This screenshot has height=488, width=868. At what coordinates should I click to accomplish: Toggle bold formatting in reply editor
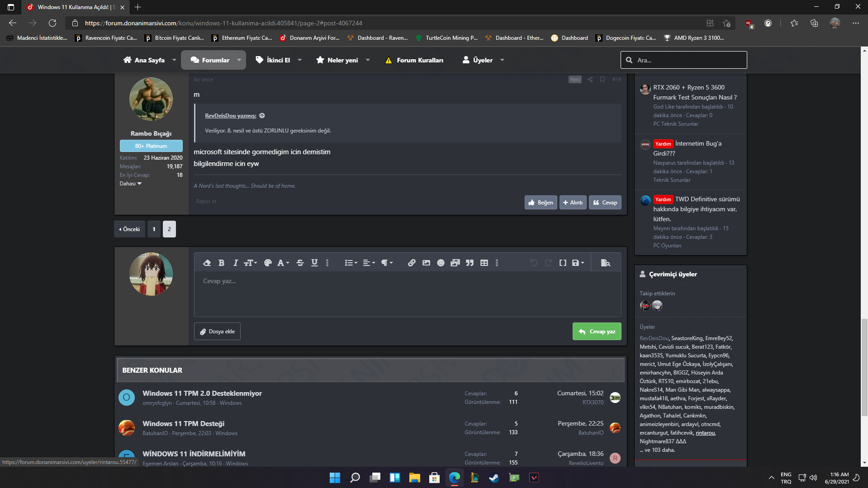pos(221,263)
